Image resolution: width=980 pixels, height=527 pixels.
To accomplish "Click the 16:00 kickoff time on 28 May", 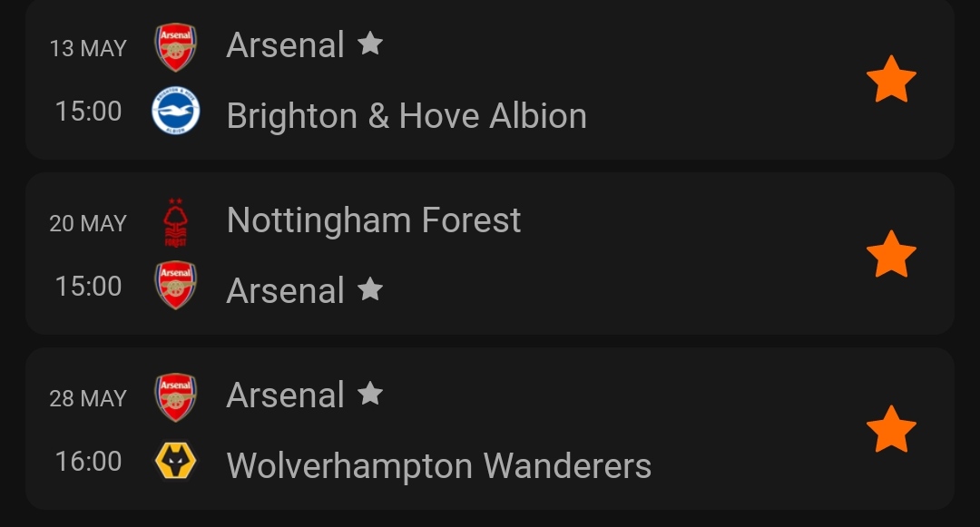I will click(88, 462).
